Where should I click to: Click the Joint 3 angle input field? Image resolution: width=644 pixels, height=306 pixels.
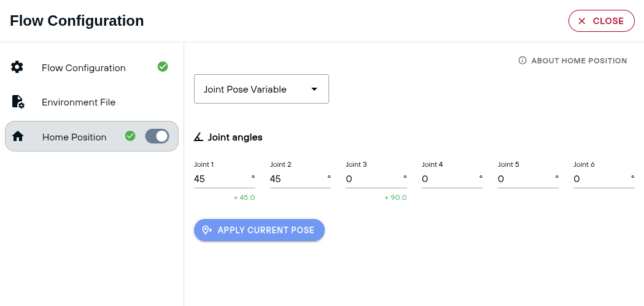click(x=376, y=179)
